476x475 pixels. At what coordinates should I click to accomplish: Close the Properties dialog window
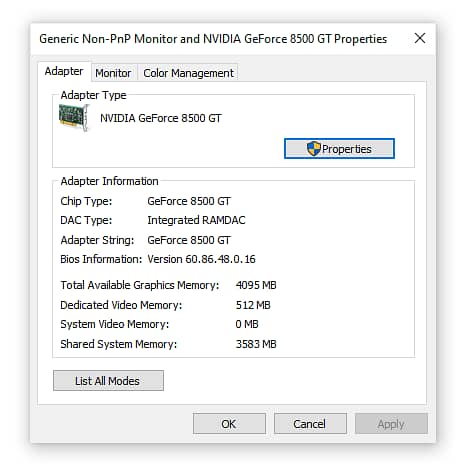pos(420,38)
